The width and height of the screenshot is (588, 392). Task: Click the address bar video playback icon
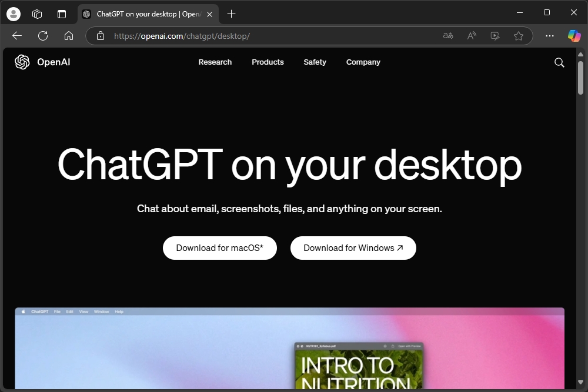coord(495,36)
